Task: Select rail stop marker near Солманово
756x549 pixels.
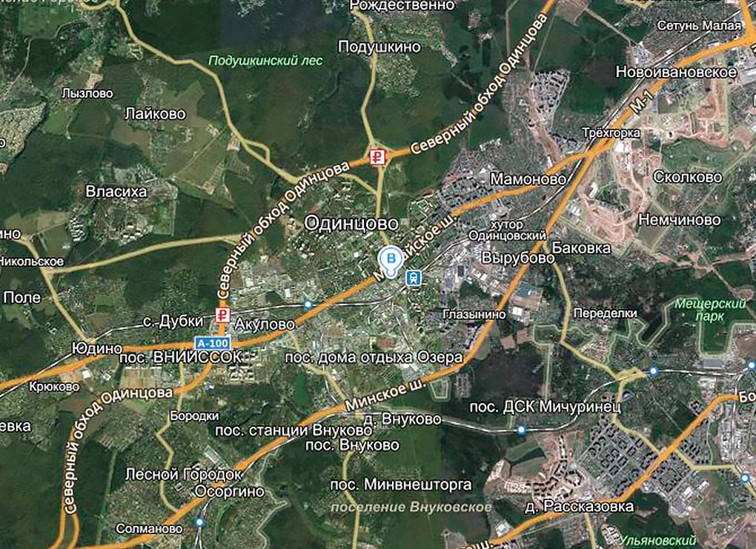Action: pos(199,522)
